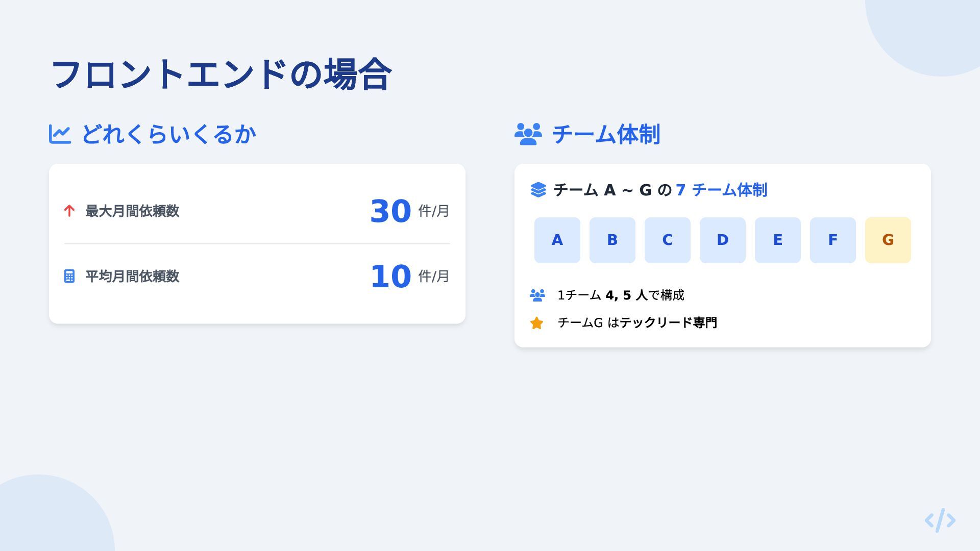This screenshot has height=551, width=980.
Task: Click the 10 件/月 value
Action: [x=410, y=276]
